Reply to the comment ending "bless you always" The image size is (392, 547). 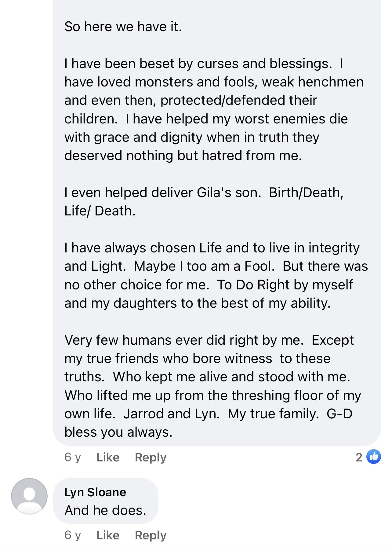pyautogui.click(x=151, y=457)
